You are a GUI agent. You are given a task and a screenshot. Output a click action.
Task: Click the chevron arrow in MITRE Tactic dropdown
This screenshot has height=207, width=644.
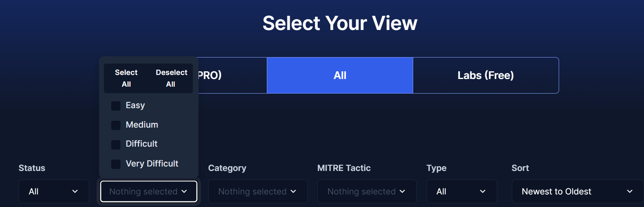[402, 192]
